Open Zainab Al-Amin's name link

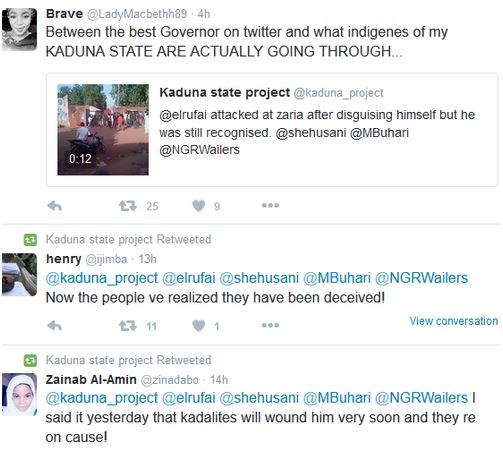91,380
